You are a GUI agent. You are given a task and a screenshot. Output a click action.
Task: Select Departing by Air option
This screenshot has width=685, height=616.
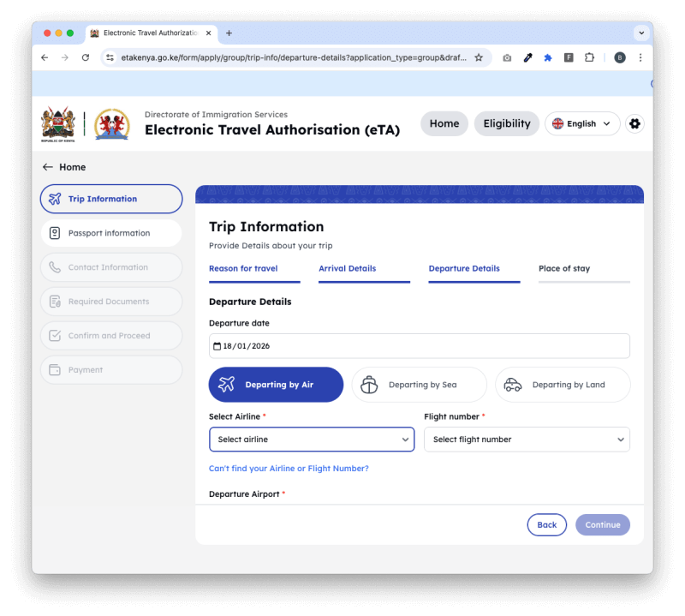point(276,385)
